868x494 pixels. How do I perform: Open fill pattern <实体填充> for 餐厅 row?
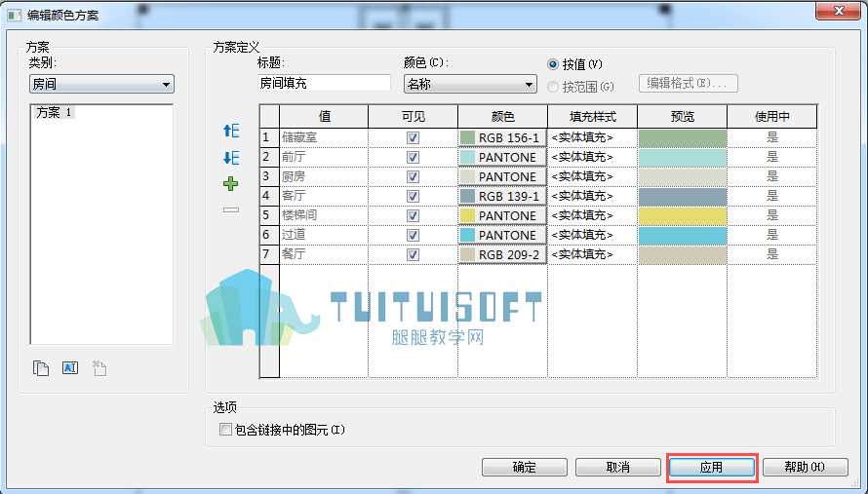(x=592, y=254)
